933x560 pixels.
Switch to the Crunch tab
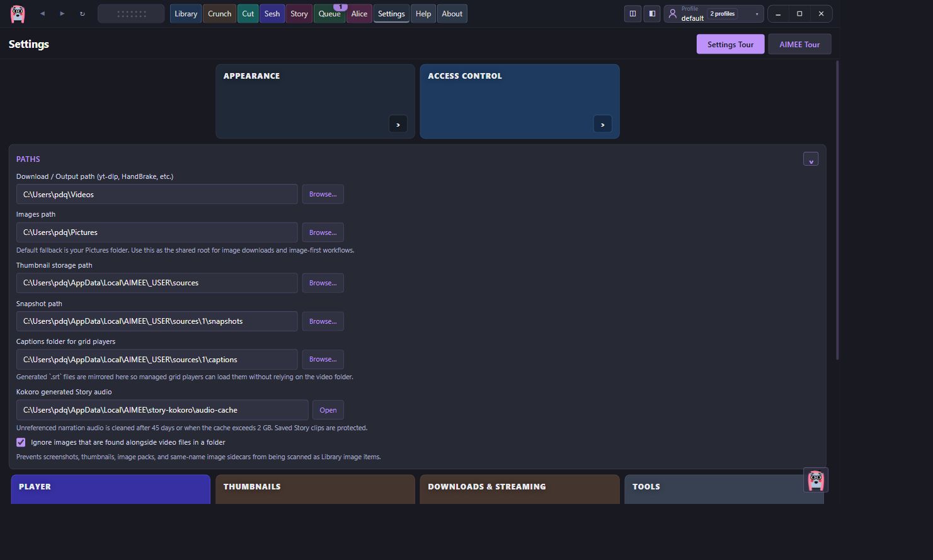tap(220, 14)
